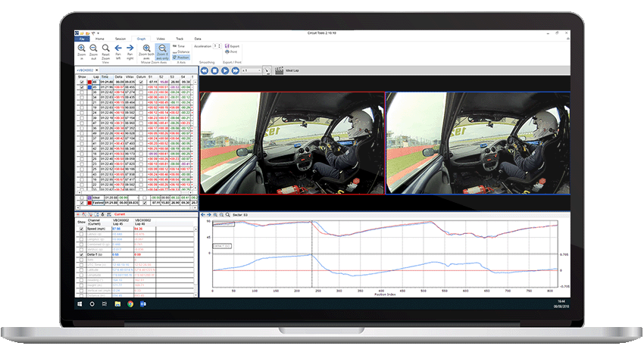This screenshot has height=352, width=644.
Task: Select Zoom both axes tool
Action: (146, 47)
